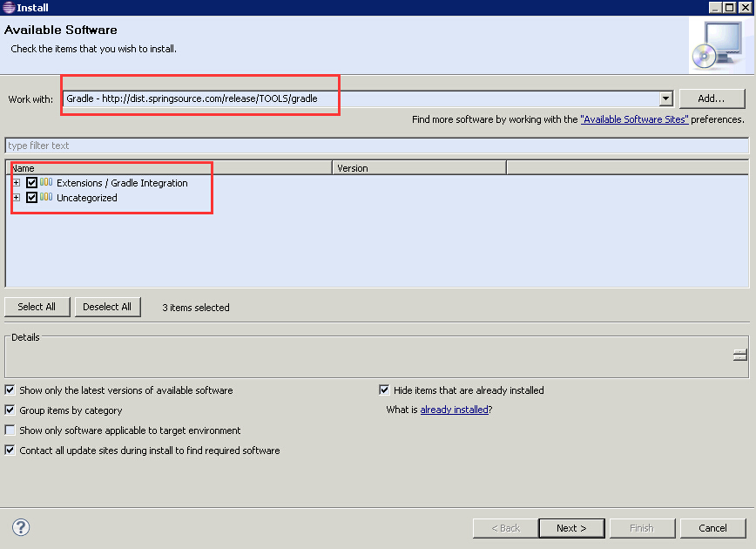Screen dimensions: 756x549
Task: Open the already installed link
Action: [454, 410]
